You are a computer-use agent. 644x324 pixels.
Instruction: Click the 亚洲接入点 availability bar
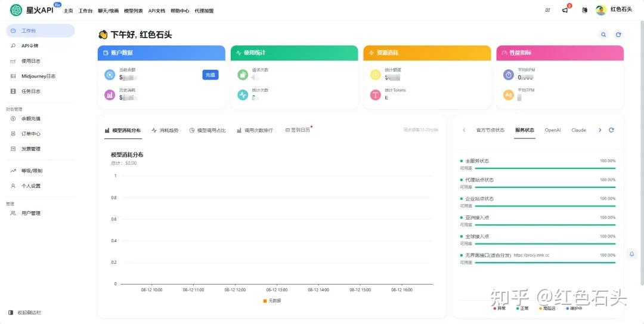[x=545, y=225]
